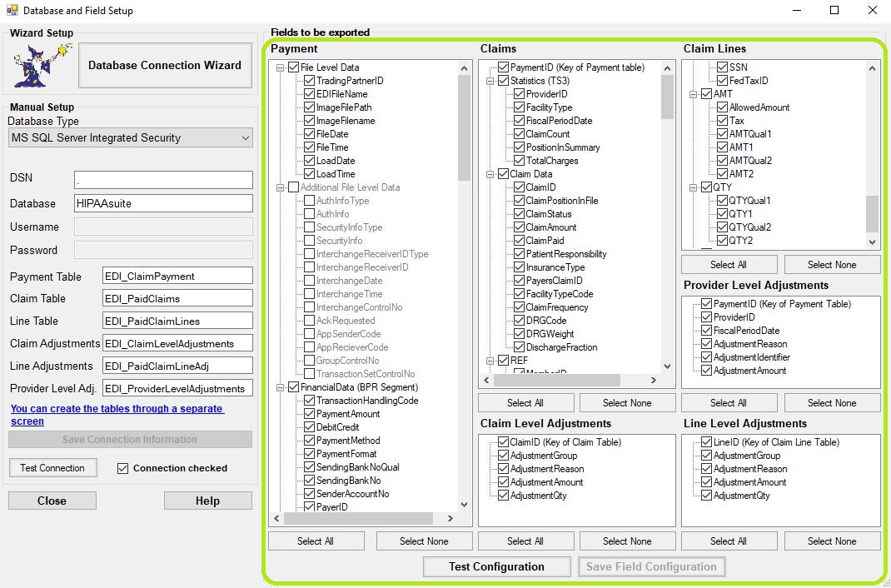
Task: Open the Database Type dropdown
Action: [x=131, y=138]
